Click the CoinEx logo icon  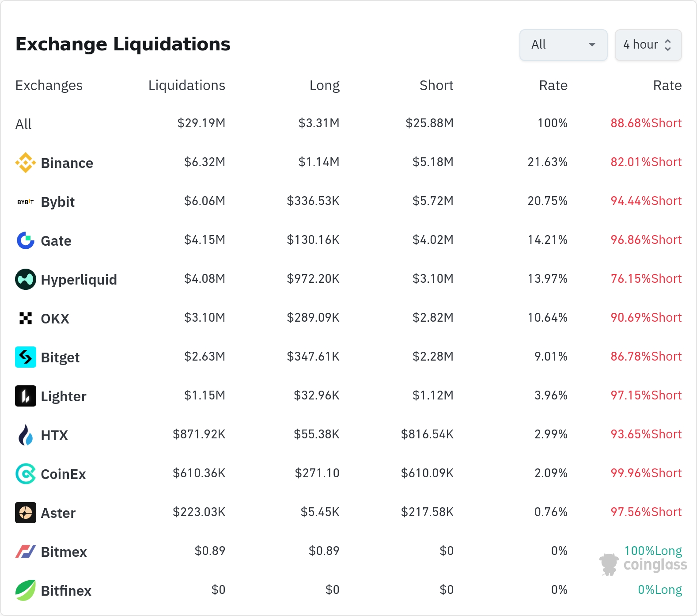point(26,474)
